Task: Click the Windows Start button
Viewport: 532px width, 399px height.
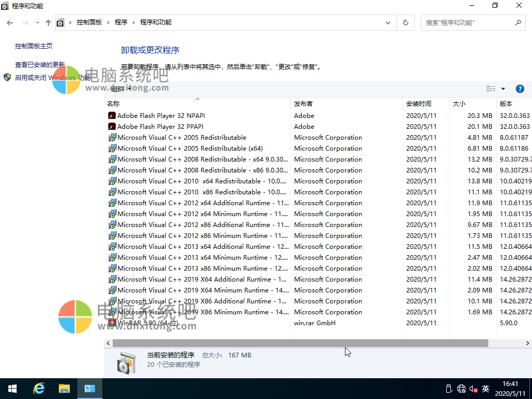Action: [x=12, y=388]
